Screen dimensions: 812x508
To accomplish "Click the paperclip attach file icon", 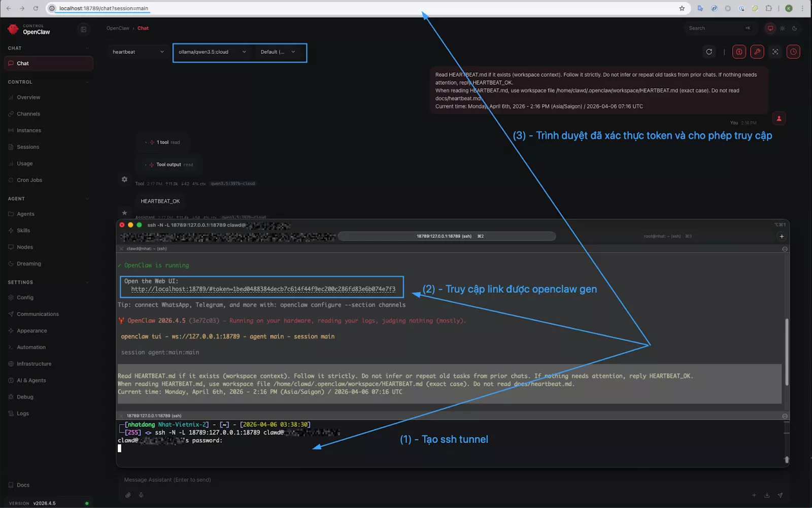I will coord(128,495).
